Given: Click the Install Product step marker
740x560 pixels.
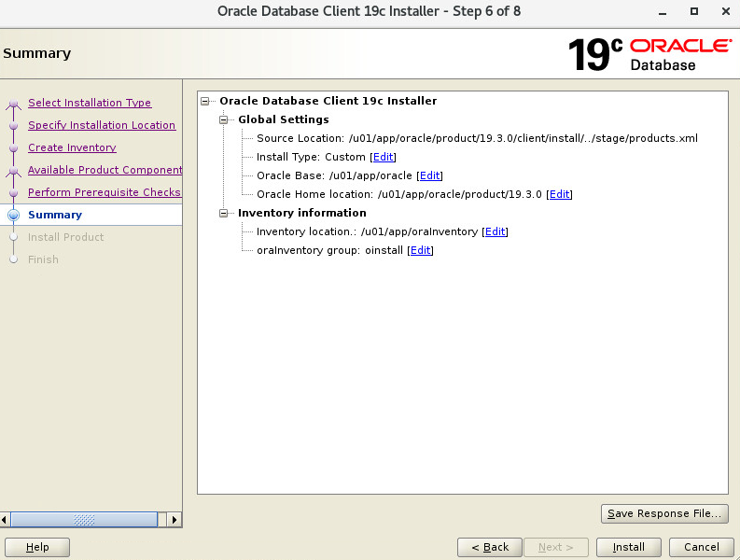Looking at the screenshot, I should [14, 237].
